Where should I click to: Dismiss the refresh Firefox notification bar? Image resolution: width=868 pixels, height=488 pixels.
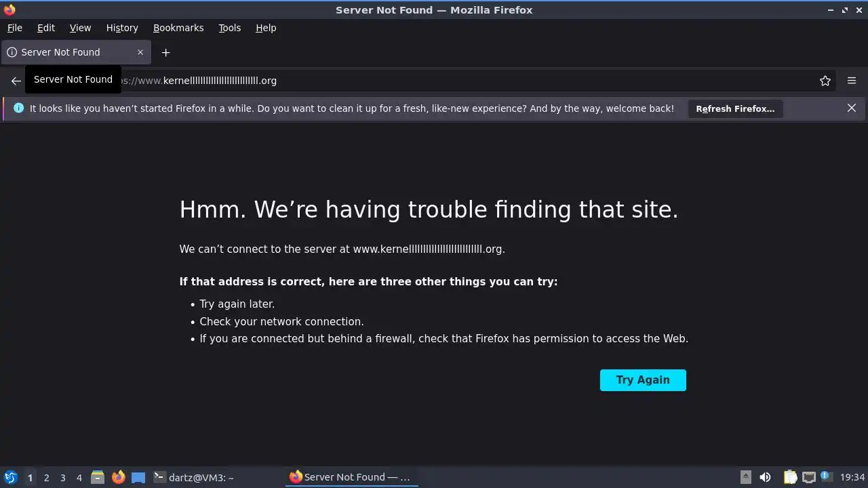[852, 108]
